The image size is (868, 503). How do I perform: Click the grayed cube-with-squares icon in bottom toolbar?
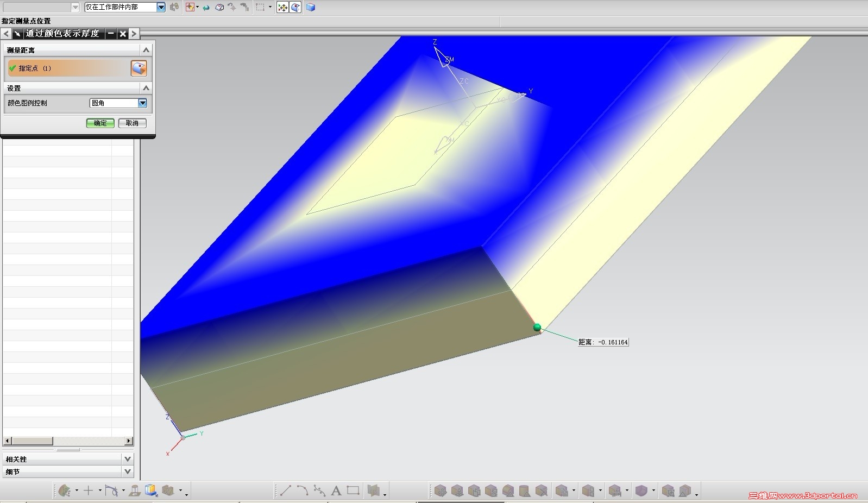588,491
